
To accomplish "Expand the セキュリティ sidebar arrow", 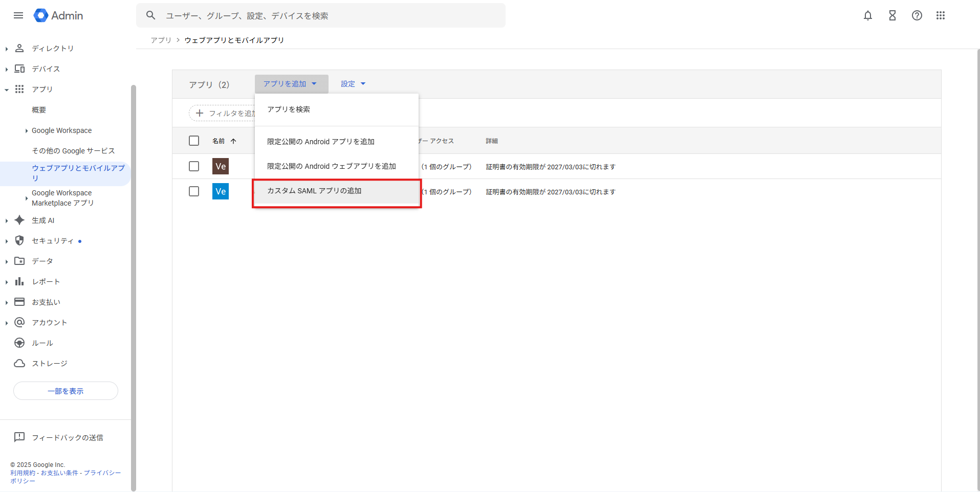I will pyautogui.click(x=7, y=241).
